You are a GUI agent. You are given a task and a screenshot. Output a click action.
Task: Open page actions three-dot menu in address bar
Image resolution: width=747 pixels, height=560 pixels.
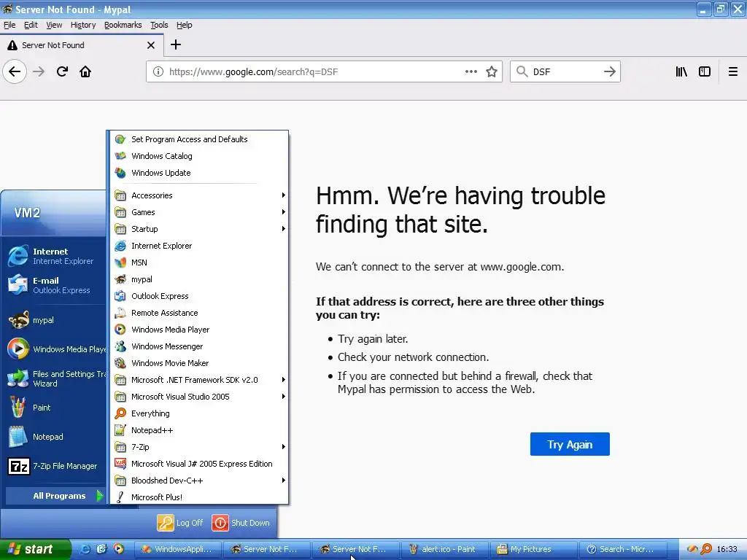[x=471, y=71]
